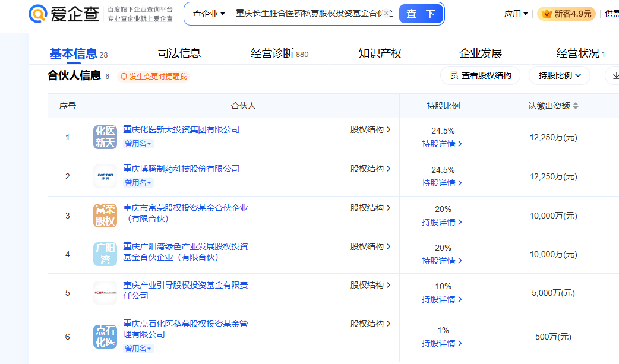Open 股权结构 for 重庆广阳湾绿色产业
This screenshot has height=364, width=619.
click(x=370, y=246)
